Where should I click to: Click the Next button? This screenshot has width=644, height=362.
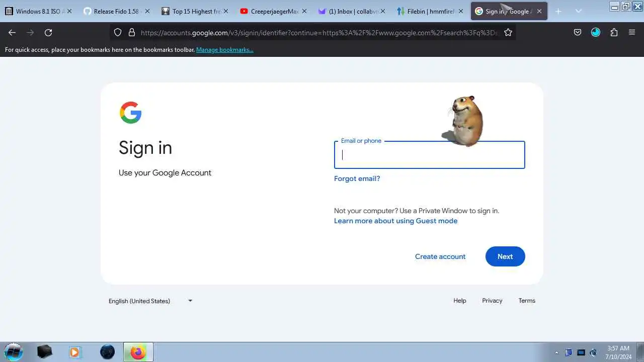click(x=505, y=256)
